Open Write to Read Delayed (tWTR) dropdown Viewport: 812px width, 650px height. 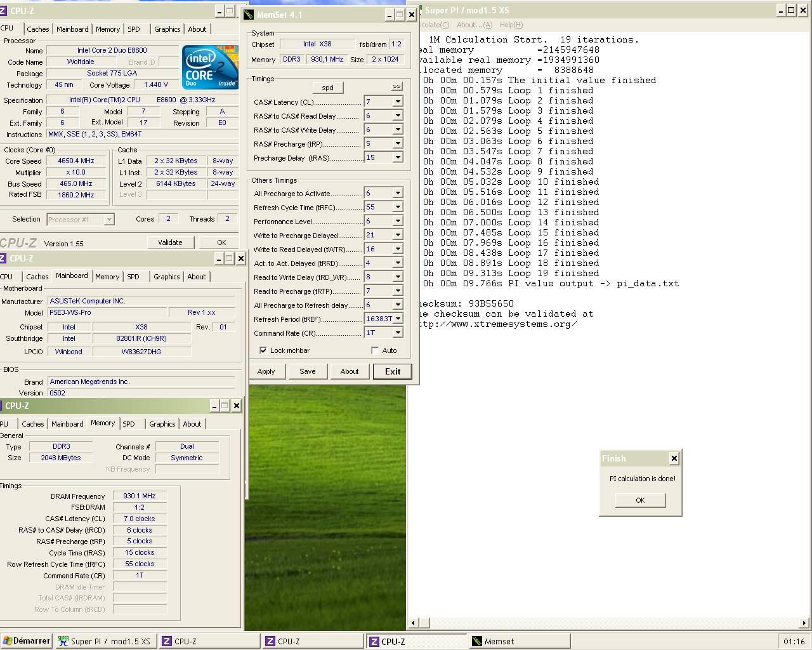[x=398, y=249]
